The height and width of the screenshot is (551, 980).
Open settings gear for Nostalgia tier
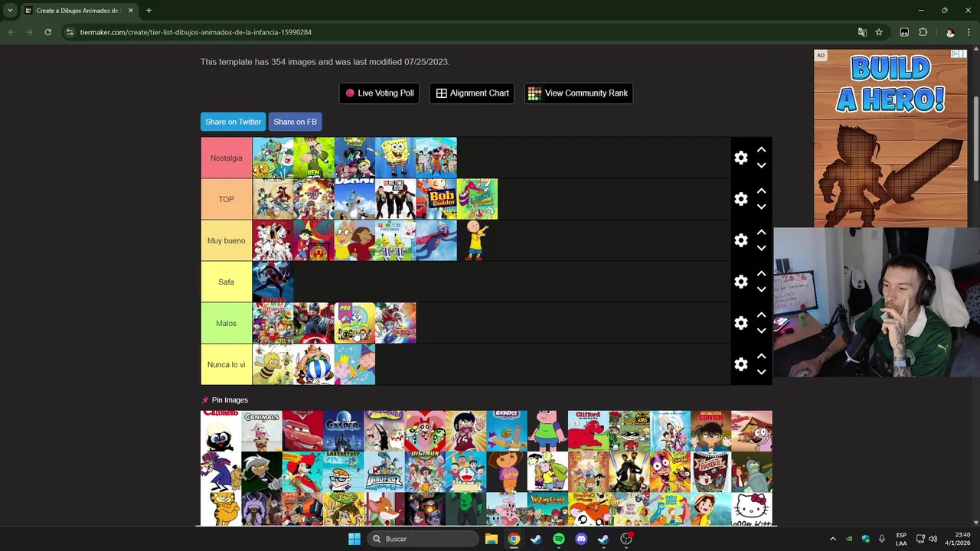[740, 158]
